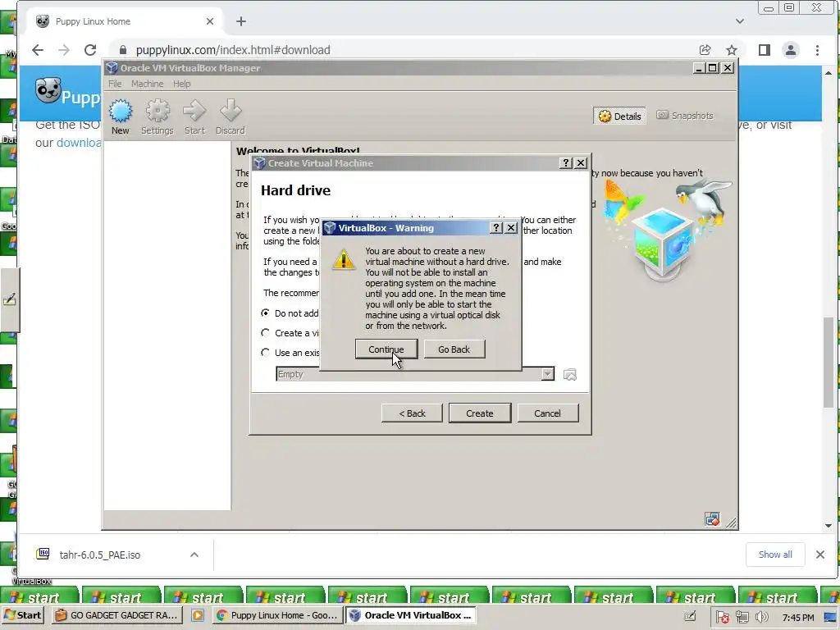The width and height of the screenshot is (840, 630).
Task: Open the tab search chevron
Action: [x=740, y=21]
